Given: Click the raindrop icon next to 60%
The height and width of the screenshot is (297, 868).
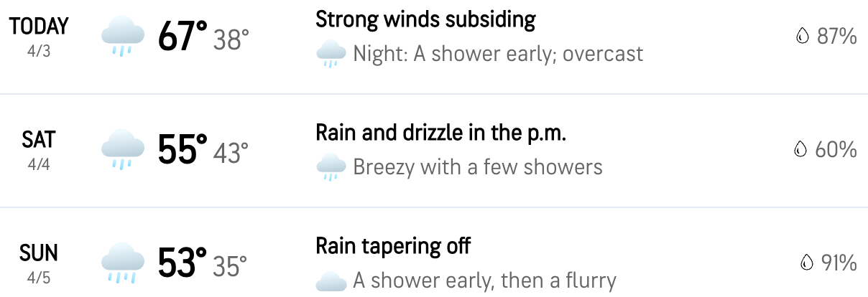Looking at the screenshot, I should pos(800,150).
